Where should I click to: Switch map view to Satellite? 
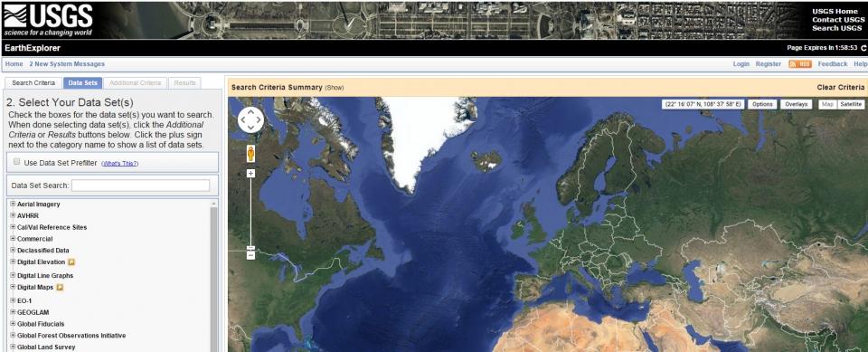[850, 104]
